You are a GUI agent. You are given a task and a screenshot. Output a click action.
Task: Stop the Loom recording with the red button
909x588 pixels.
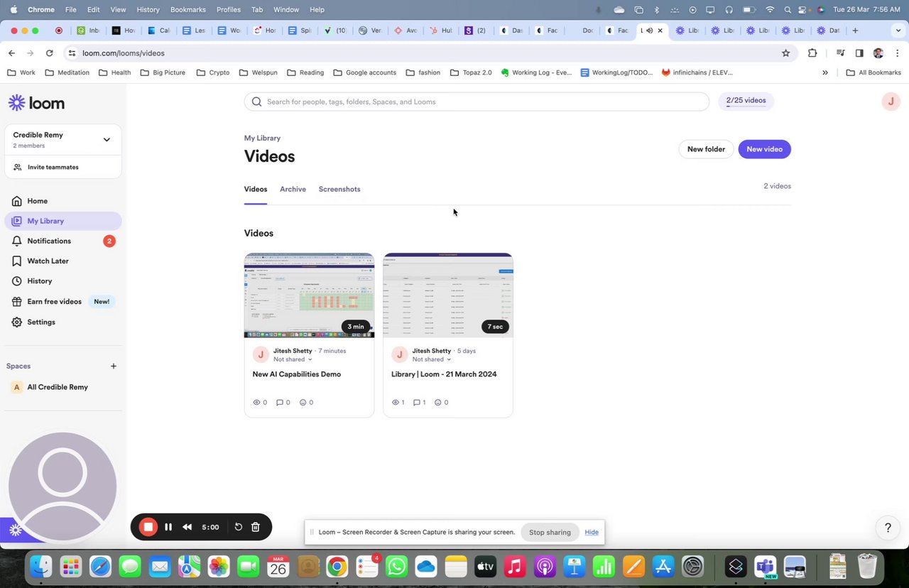[x=148, y=527]
